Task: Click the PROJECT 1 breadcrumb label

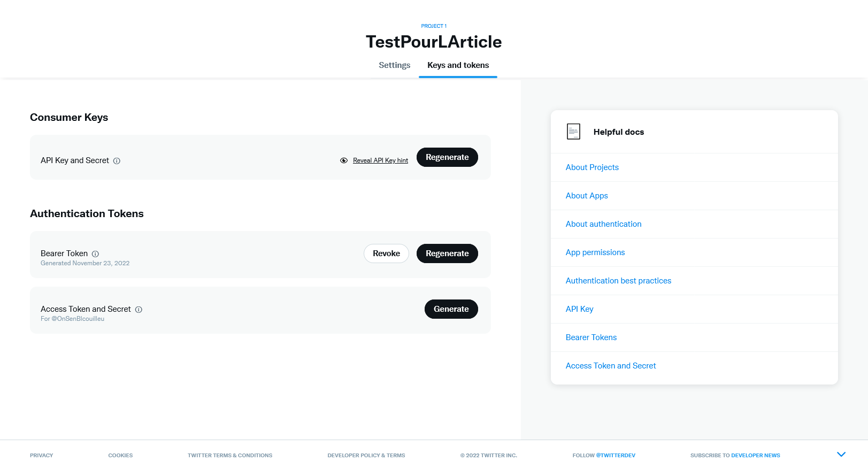Action: point(434,26)
